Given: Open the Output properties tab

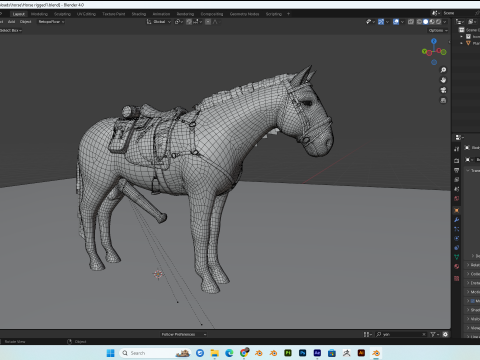Looking at the screenshot, I should 457,170.
